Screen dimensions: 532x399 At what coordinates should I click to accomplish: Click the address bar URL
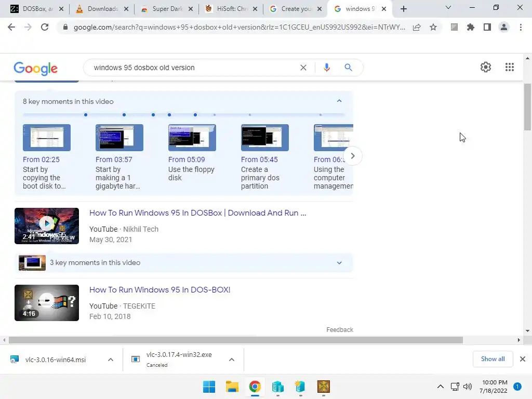239,27
